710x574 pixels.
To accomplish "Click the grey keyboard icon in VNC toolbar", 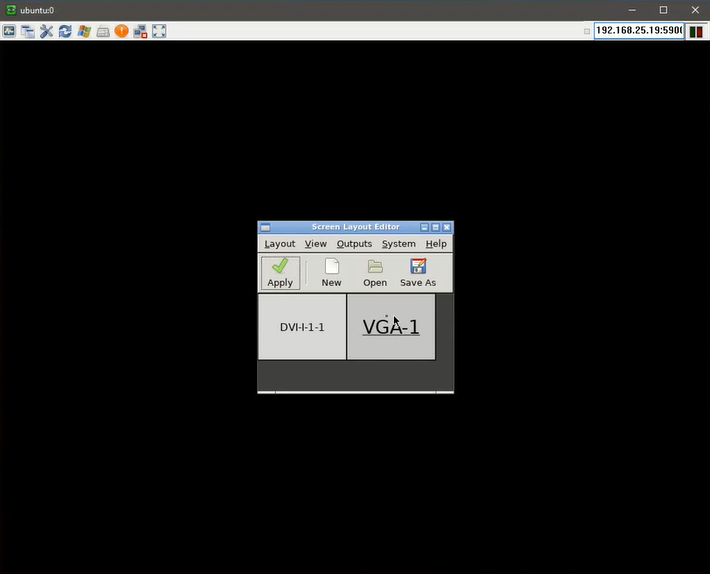I will pos(103,31).
